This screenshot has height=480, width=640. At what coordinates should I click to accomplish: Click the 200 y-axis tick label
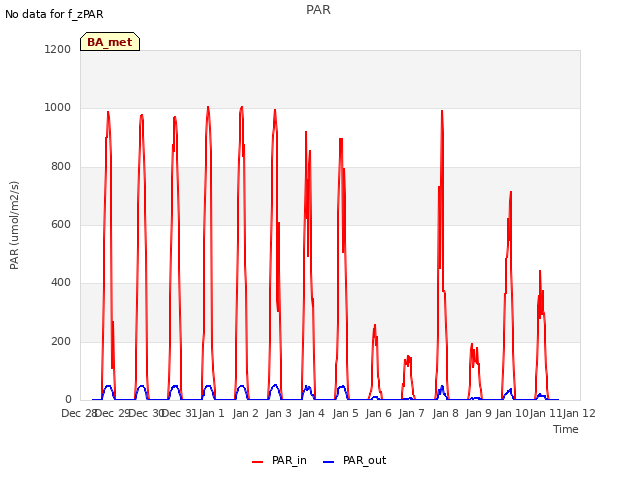pyautogui.click(x=61, y=341)
